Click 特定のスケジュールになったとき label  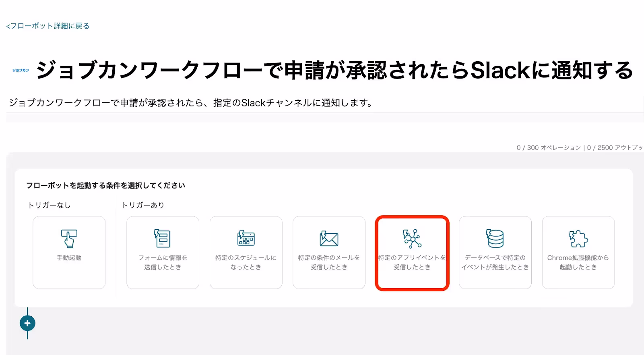pos(246,262)
